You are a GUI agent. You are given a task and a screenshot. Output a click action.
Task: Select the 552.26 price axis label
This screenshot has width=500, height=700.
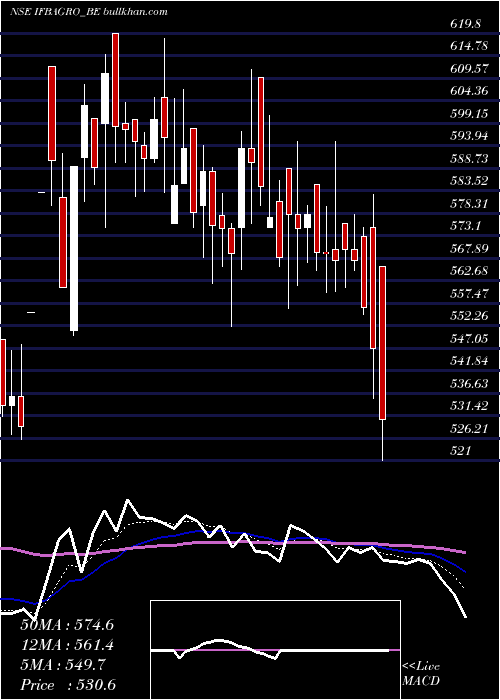pos(469,316)
